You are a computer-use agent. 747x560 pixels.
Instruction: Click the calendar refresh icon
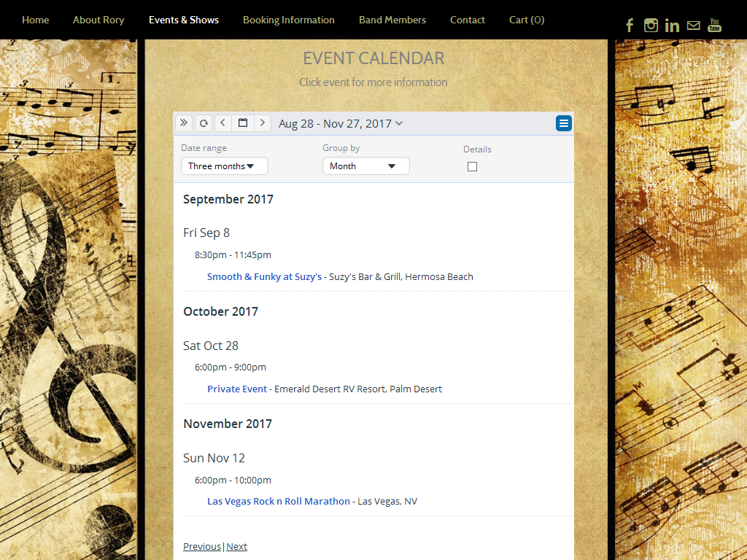point(204,123)
